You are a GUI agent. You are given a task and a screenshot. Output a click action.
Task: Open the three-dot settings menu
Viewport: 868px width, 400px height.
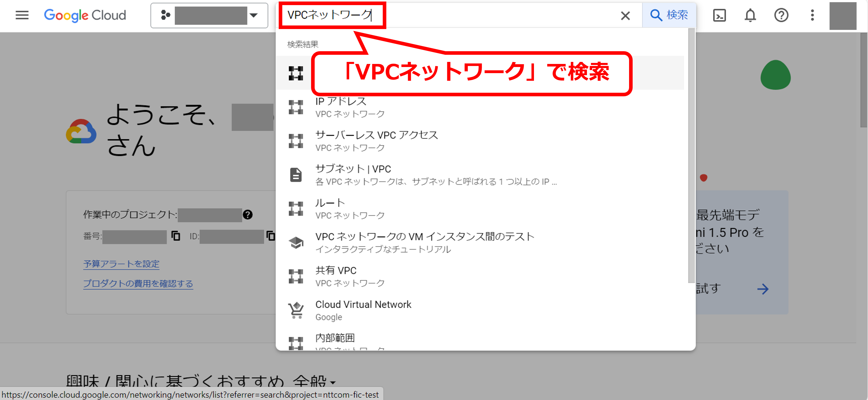(x=812, y=15)
